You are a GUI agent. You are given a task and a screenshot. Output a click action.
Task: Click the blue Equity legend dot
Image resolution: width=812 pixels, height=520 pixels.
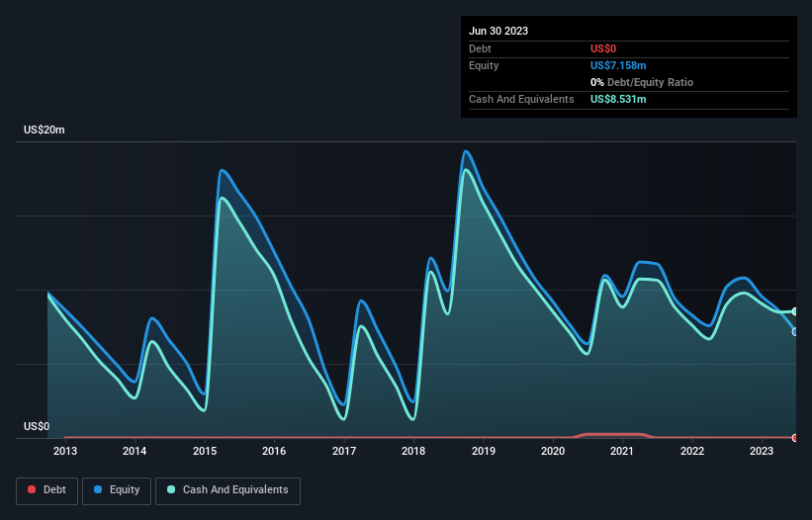tap(98, 489)
